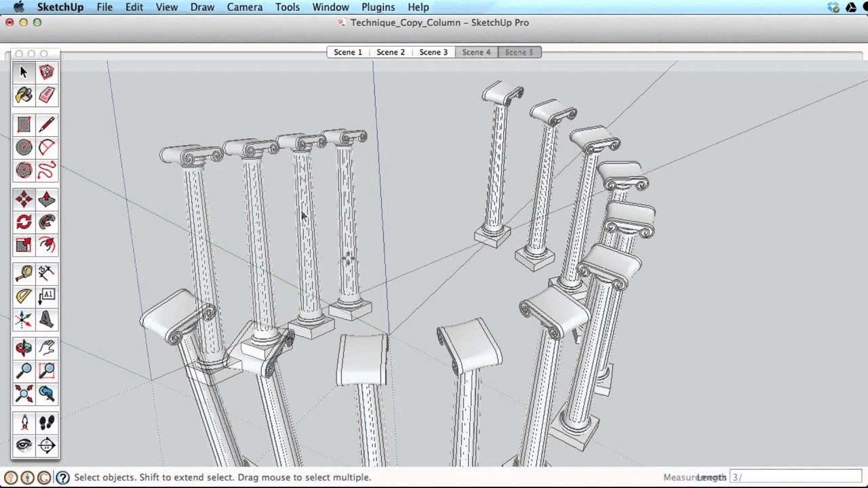Image resolution: width=868 pixels, height=488 pixels.
Task: Open the Window menu
Action: pyautogui.click(x=331, y=7)
